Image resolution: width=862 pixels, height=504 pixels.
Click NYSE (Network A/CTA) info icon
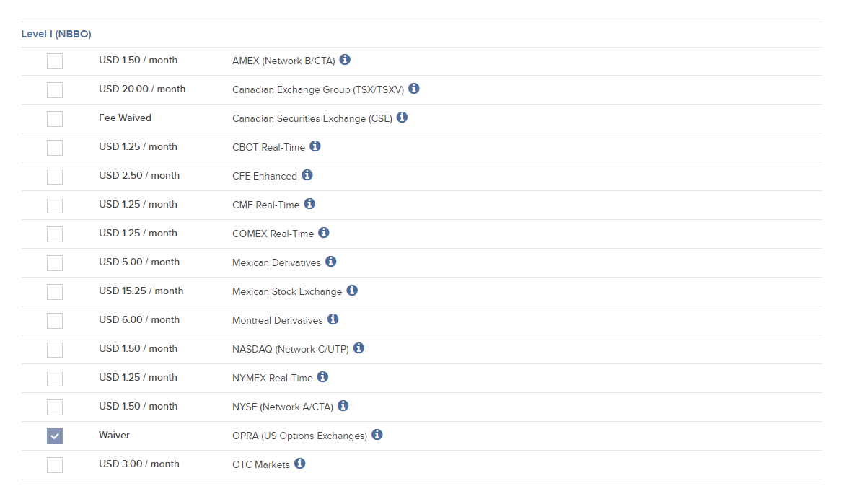[343, 406]
